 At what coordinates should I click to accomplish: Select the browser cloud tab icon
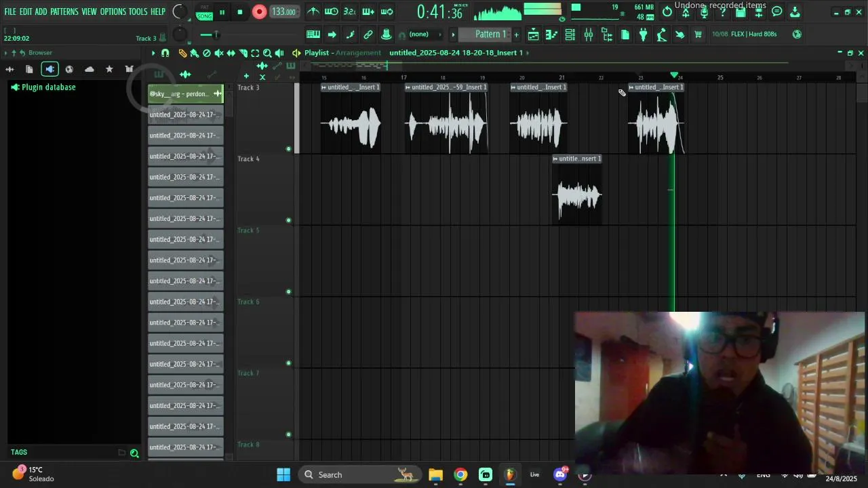pyautogui.click(x=90, y=69)
